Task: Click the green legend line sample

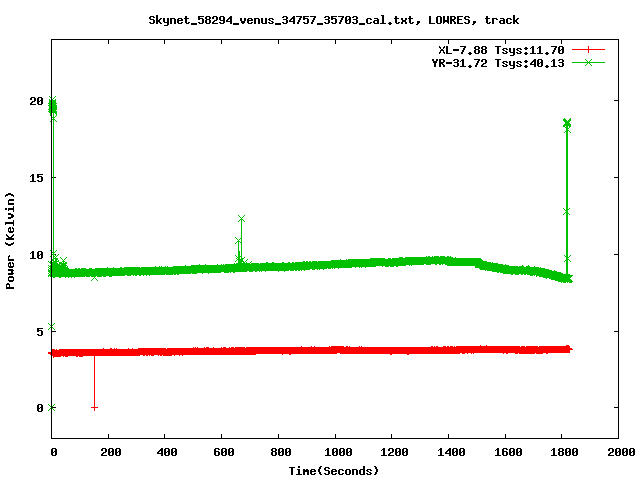Action: click(588, 62)
